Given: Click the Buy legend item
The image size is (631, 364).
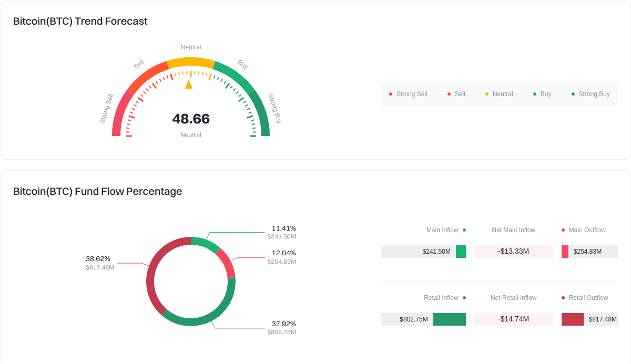Looking at the screenshot, I should 542,94.
